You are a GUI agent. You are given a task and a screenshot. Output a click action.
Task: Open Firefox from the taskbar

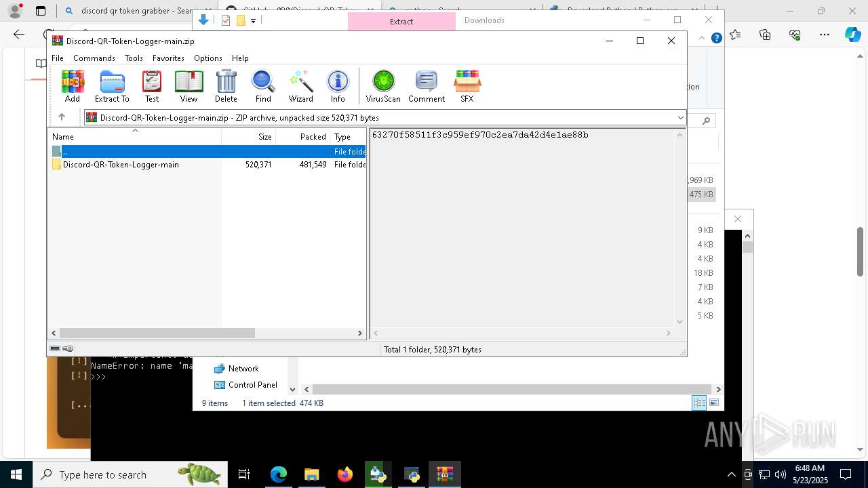click(x=345, y=474)
